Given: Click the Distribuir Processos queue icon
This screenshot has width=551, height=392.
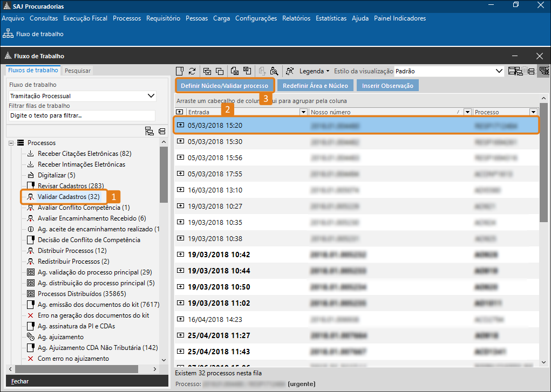Looking at the screenshot, I should tap(31, 251).
